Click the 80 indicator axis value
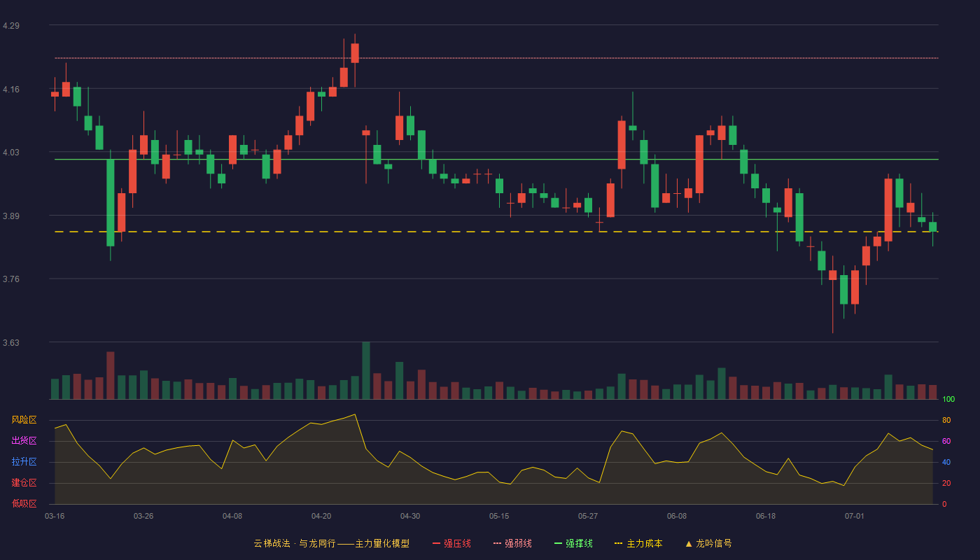 point(946,420)
